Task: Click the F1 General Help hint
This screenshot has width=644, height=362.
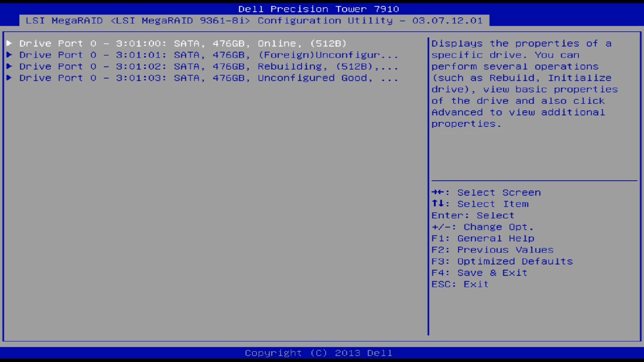Action: coord(482,238)
